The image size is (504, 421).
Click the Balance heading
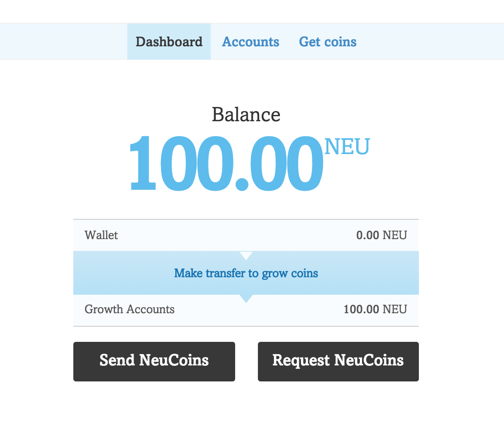pyautogui.click(x=246, y=115)
